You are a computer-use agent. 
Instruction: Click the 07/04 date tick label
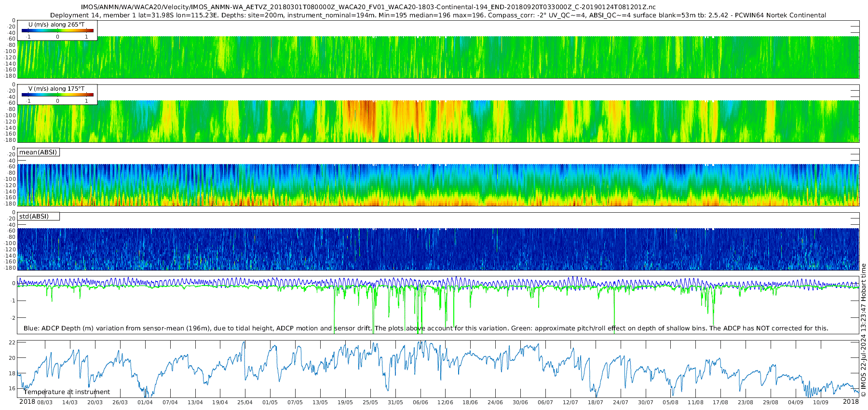pos(170,402)
